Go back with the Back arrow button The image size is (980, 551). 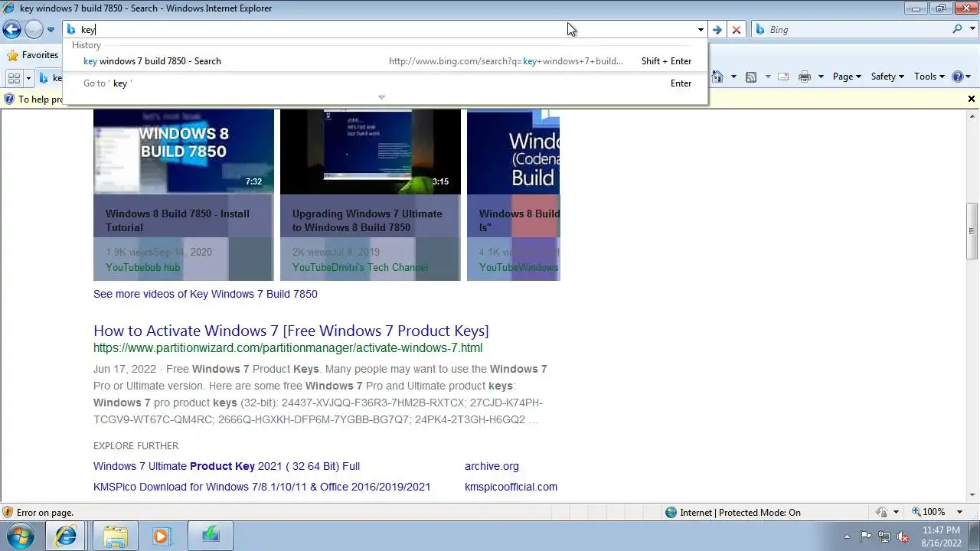[x=11, y=29]
